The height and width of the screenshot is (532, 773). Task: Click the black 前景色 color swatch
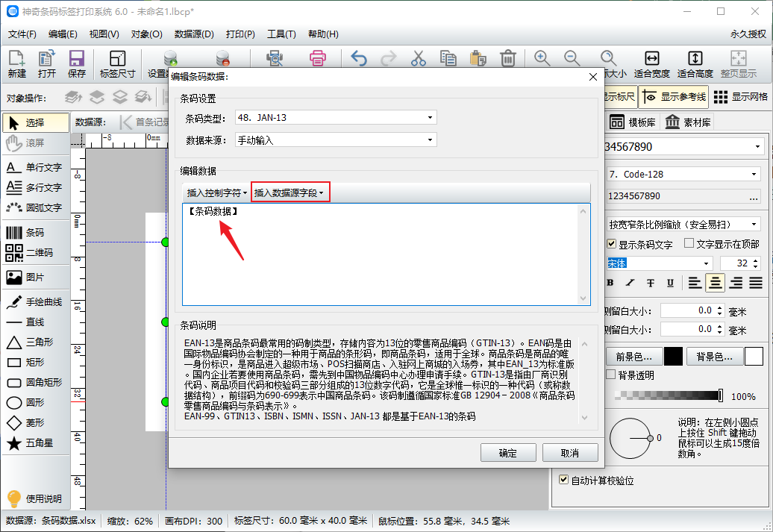673,356
